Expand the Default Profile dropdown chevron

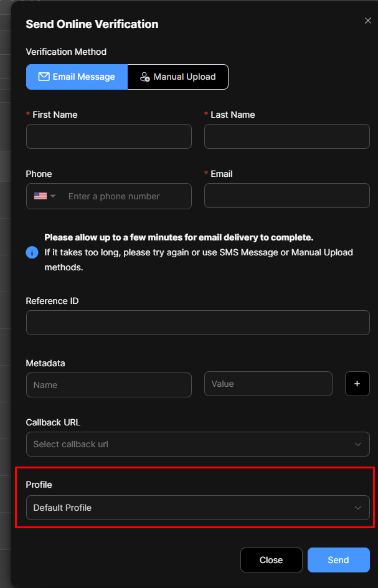point(357,508)
